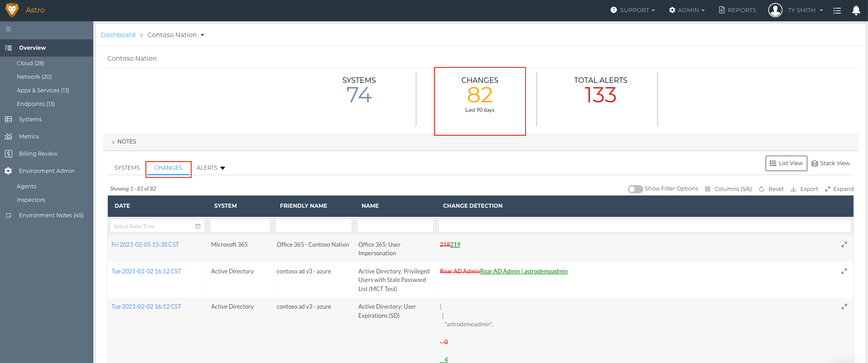Viewport: 868px width, 363px height.
Task: Click the Name column filter field
Action: 395,226
